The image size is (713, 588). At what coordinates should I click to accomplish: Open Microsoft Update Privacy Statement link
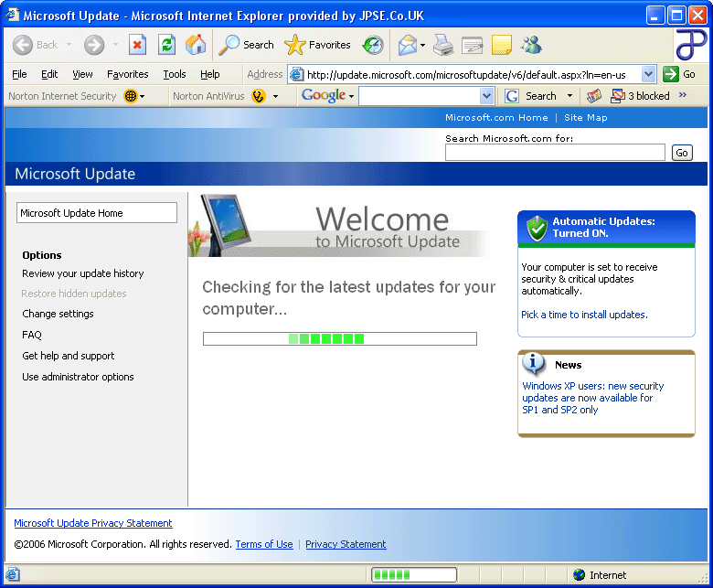[x=93, y=523]
